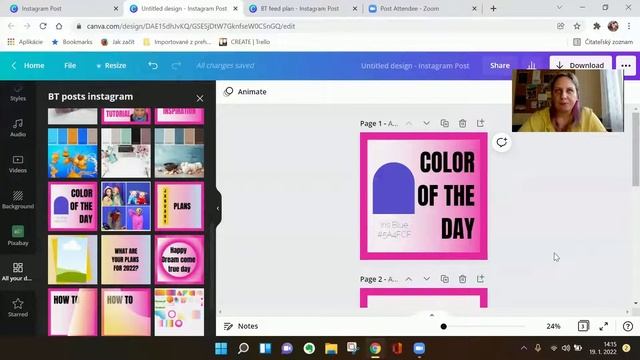Image resolution: width=640 pixels, height=360 pixels.
Task: Open the Background sidebar panel
Action: point(18,200)
